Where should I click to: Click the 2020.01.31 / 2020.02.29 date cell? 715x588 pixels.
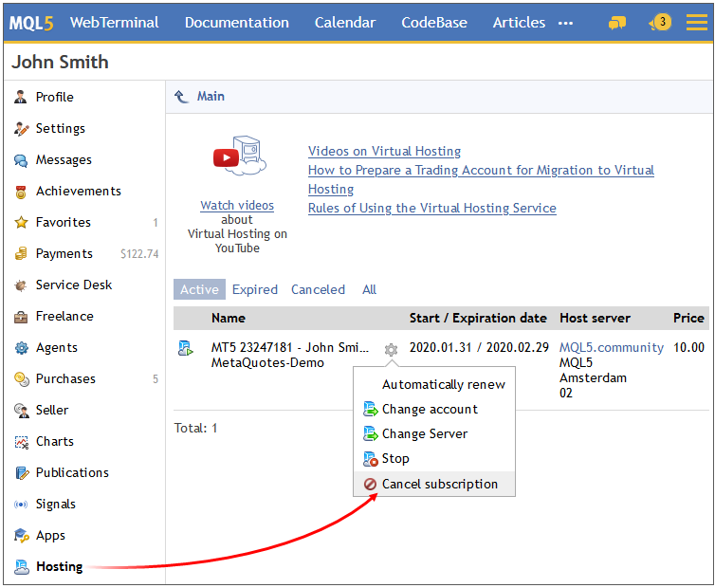(x=479, y=348)
